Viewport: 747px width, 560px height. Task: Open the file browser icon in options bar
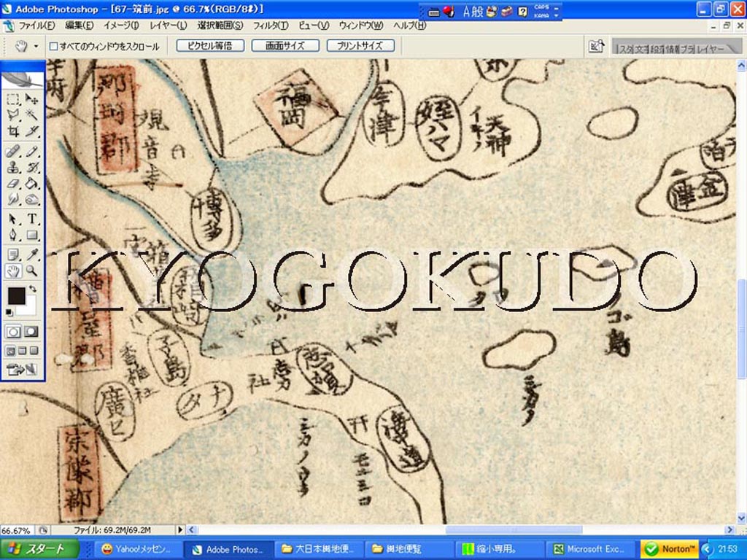(x=596, y=46)
